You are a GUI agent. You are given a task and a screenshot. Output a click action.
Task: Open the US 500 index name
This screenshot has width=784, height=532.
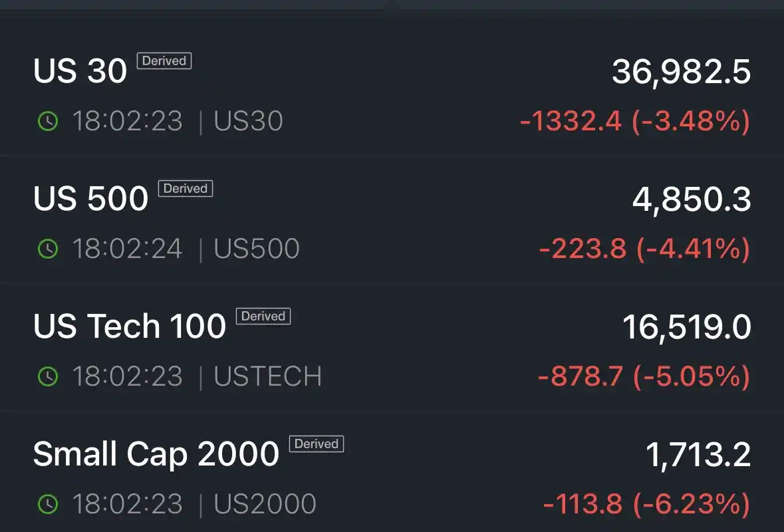click(90, 199)
